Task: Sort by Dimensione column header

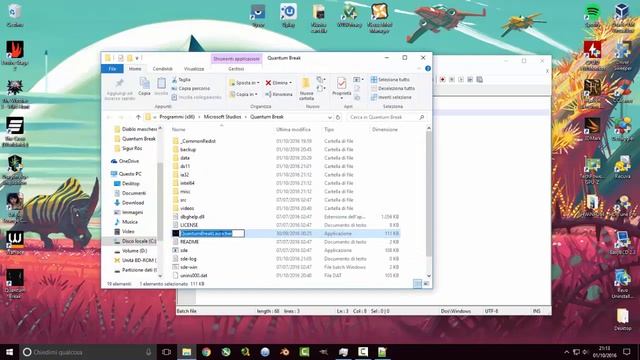Action: pos(384,129)
